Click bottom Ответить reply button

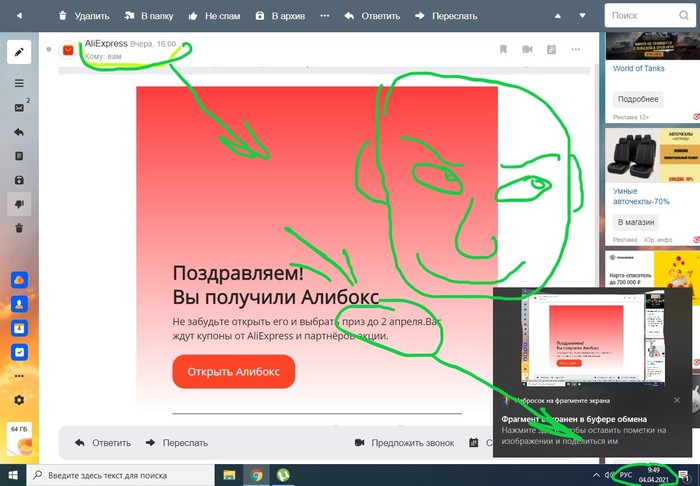(x=103, y=443)
